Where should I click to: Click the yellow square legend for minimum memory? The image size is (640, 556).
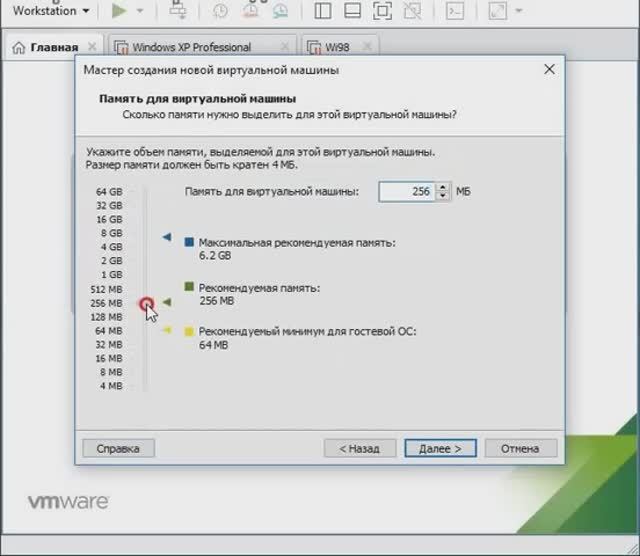click(x=189, y=331)
